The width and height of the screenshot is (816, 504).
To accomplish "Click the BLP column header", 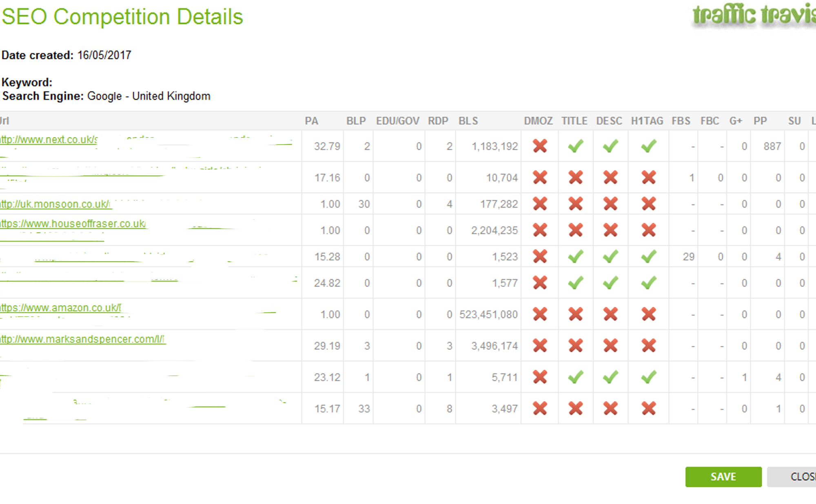I will coord(356,121).
